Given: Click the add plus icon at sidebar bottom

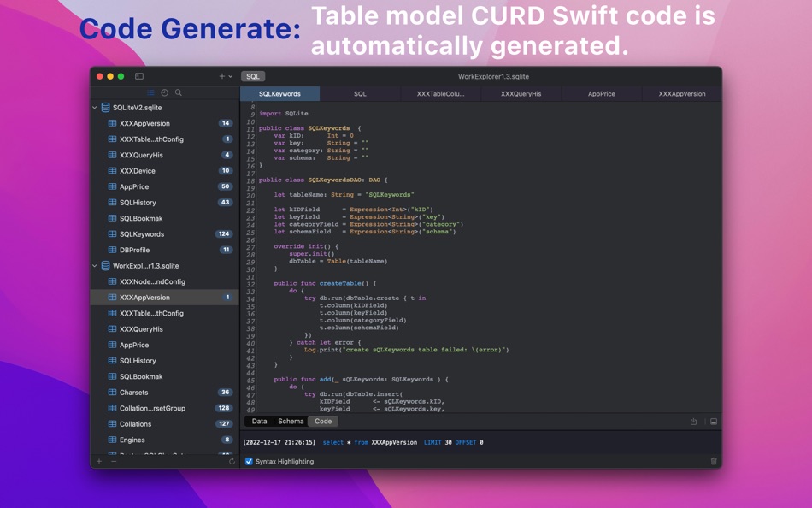Looking at the screenshot, I should pos(99,461).
